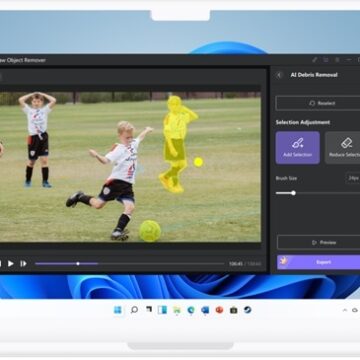Open taskbar search magnifier

(134, 310)
